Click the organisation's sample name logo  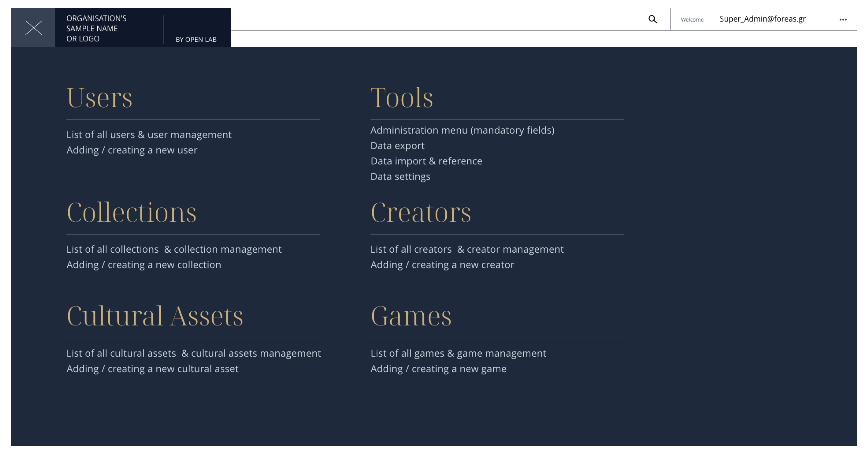96,28
